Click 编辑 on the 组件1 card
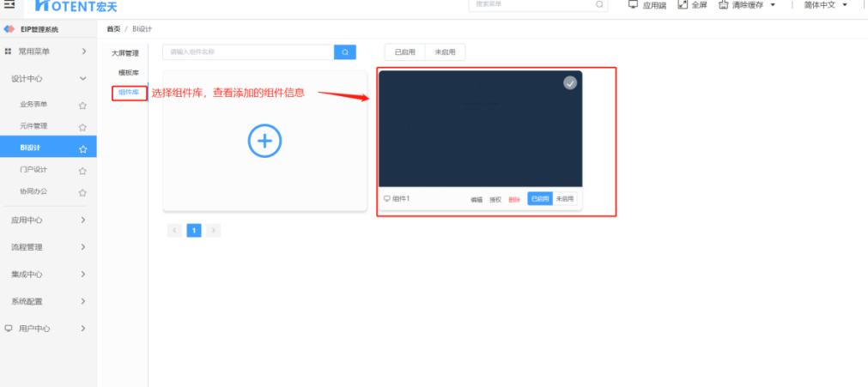The width and height of the screenshot is (868, 387). 476,199
